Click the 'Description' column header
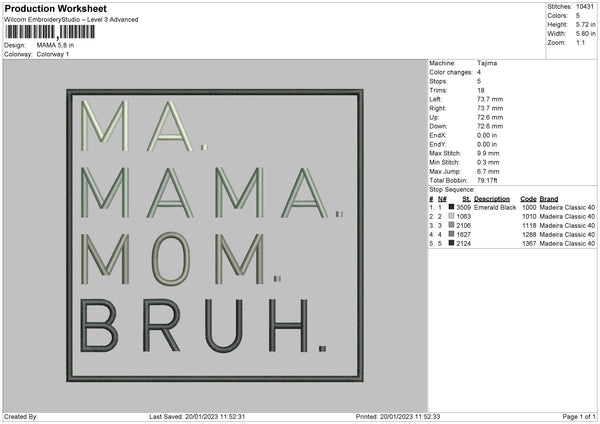Screen dimensions: 600x424 pyautogui.click(x=492, y=199)
